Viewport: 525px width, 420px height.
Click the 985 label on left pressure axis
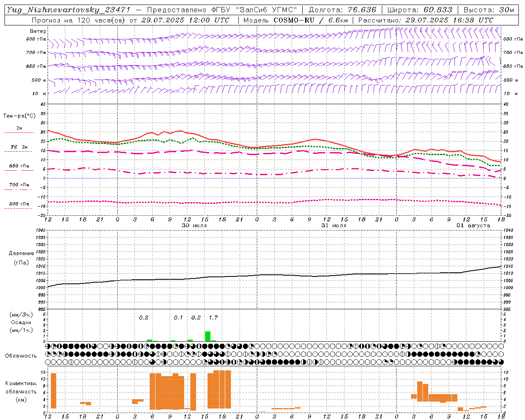41,309
